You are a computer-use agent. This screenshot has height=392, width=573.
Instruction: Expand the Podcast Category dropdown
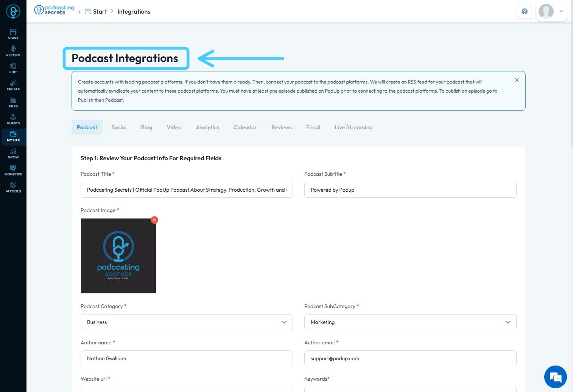click(x=187, y=322)
